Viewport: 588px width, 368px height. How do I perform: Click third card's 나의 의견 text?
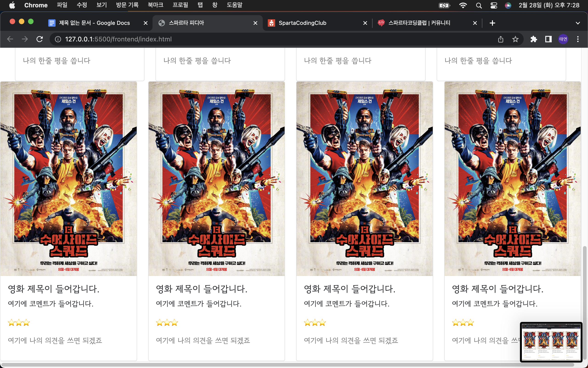click(x=351, y=340)
